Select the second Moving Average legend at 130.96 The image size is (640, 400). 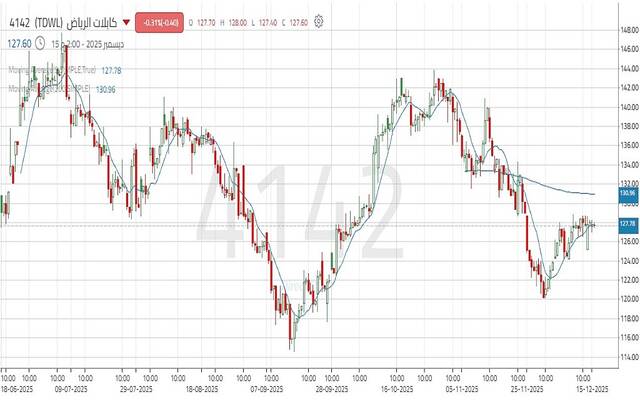tap(50, 88)
